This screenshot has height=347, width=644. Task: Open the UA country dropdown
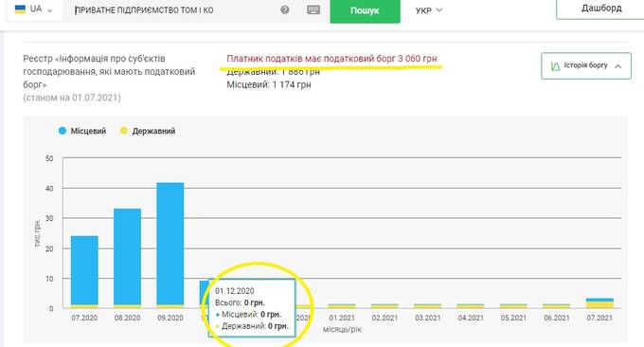(34, 9)
